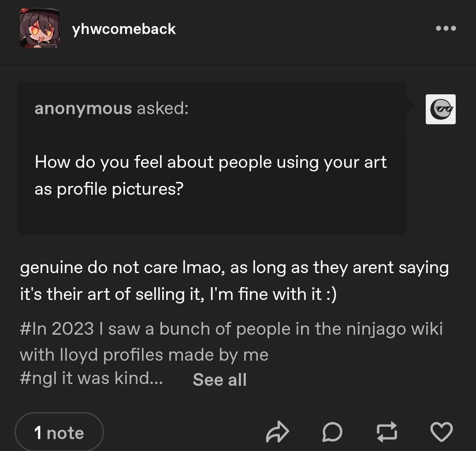This screenshot has height=451, width=476.
Task: Click empty space in the ask box below the question
Action: click(212, 216)
